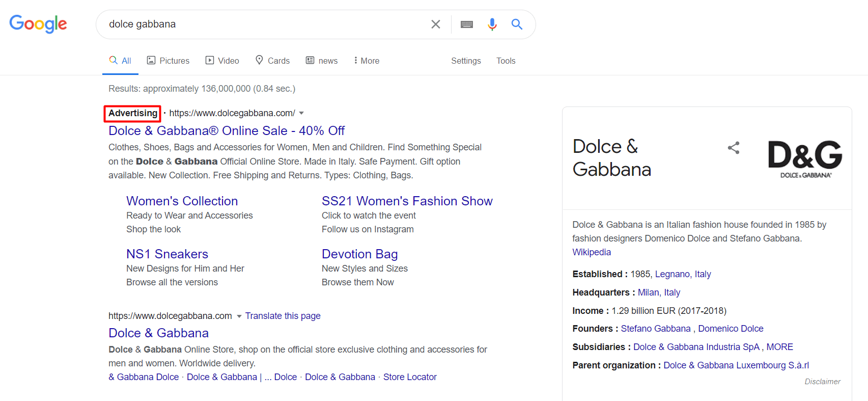This screenshot has height=401, width=868.
Task: Click the 'Follow us on Instagram' text
Action: (368, 229)
